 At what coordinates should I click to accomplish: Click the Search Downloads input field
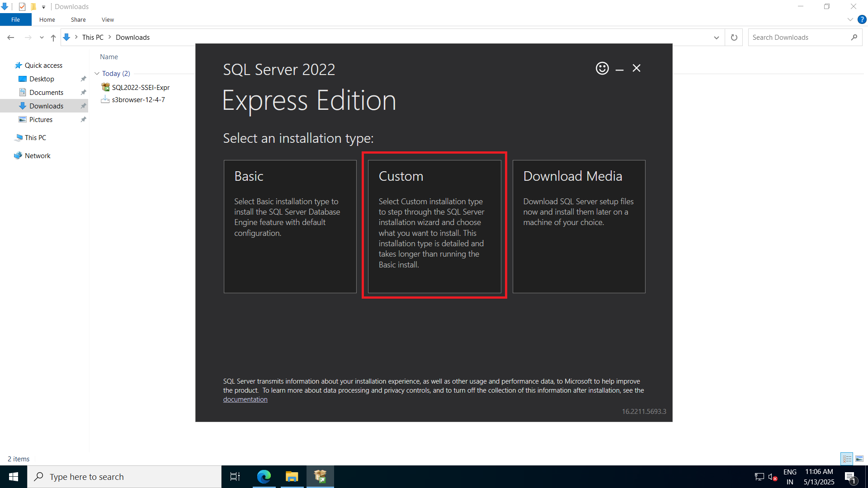coord(798,38)
